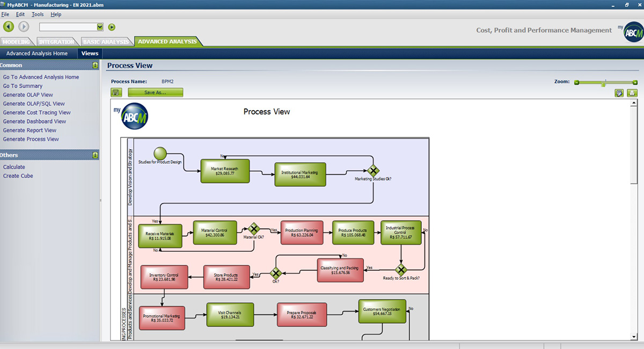Click Generate Report View link

click(x=30, y=130)
